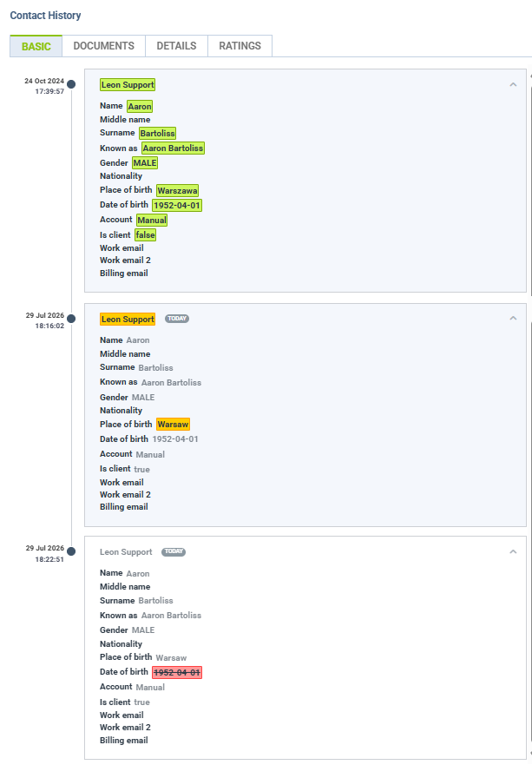Click the 18:22:51 timeline dot
The image size is (532, 778).
point(71,551)
